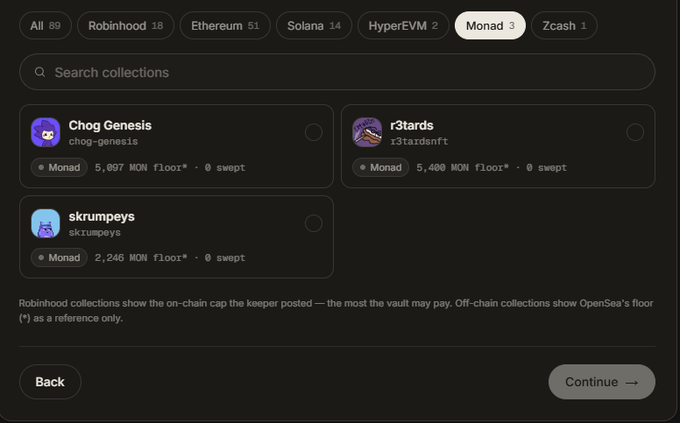
Task: Click the r3tards collection title
Action: [412, 125]
